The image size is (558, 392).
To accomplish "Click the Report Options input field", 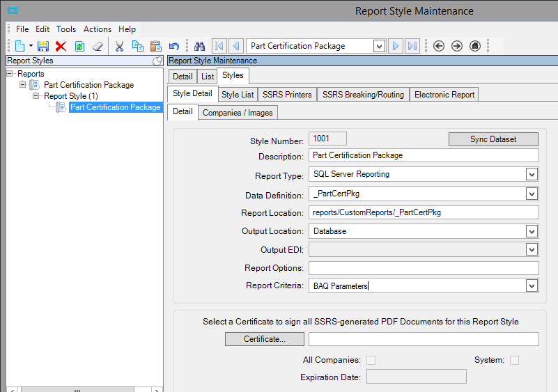I will click(x=424, y=268).
